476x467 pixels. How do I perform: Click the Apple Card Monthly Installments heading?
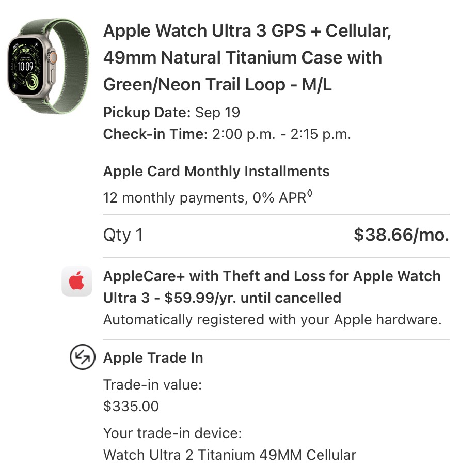[x=216, y=171]
